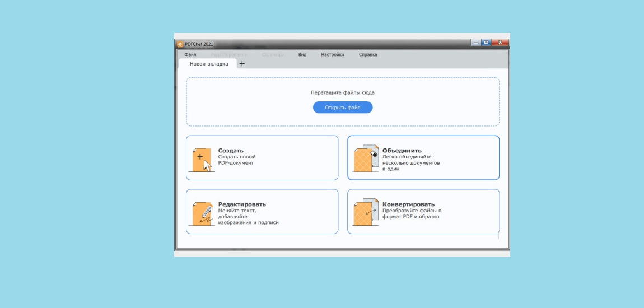644x308 pixels.
Task: Click the Создать page-with-plus icon
Action: coord(203,160)
